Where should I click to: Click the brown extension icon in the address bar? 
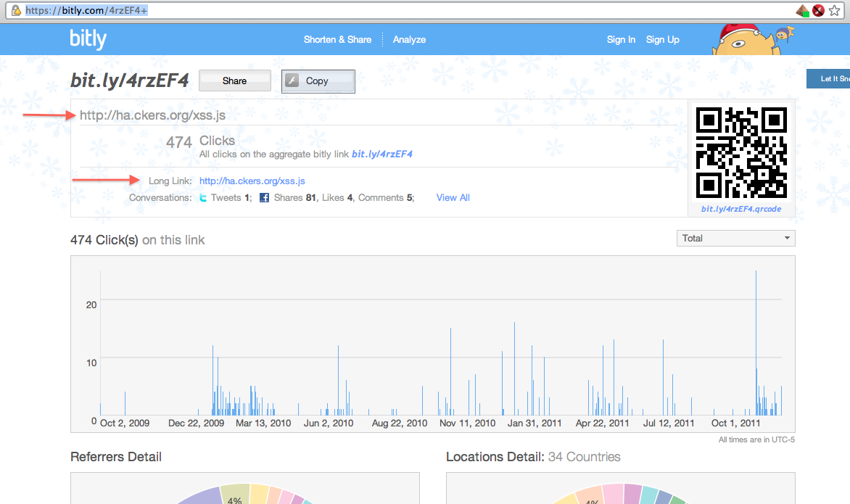coord(802,10)
